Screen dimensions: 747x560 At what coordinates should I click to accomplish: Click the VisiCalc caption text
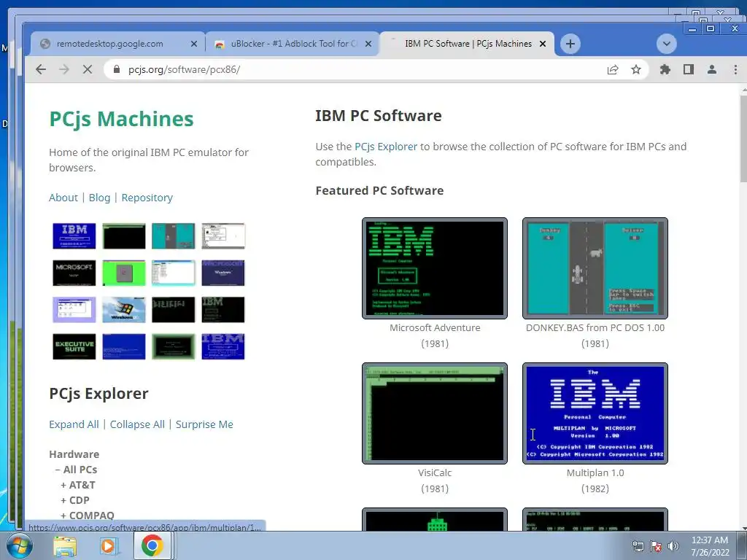pos(435,472)
